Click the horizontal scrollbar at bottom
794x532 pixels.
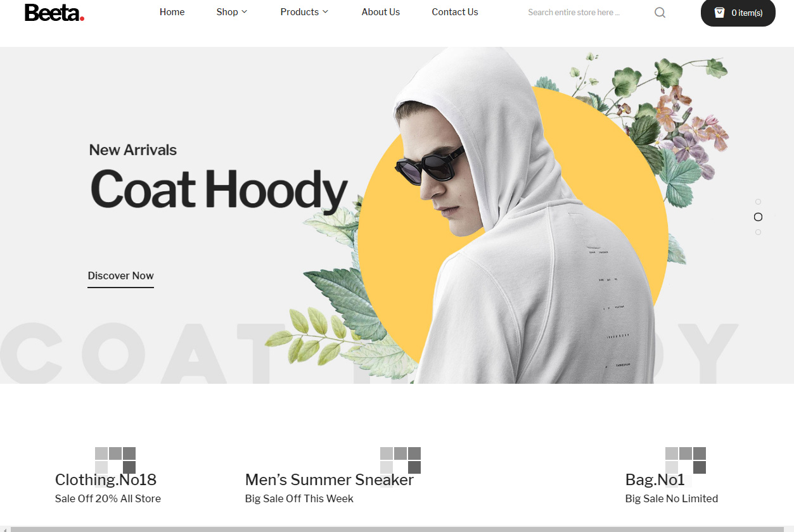397,529
